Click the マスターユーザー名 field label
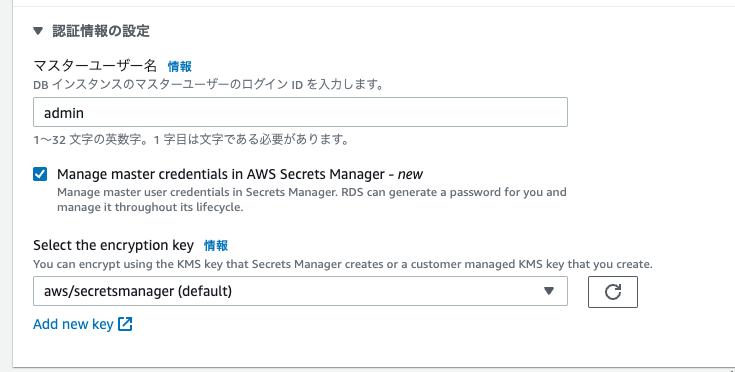Image resolution: width=735 pixels, height=372 pixels. [95, 66]
